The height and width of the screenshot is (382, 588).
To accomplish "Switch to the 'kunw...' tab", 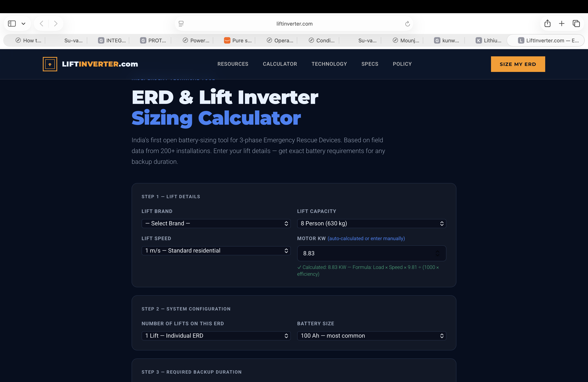I will click(447, 41).
